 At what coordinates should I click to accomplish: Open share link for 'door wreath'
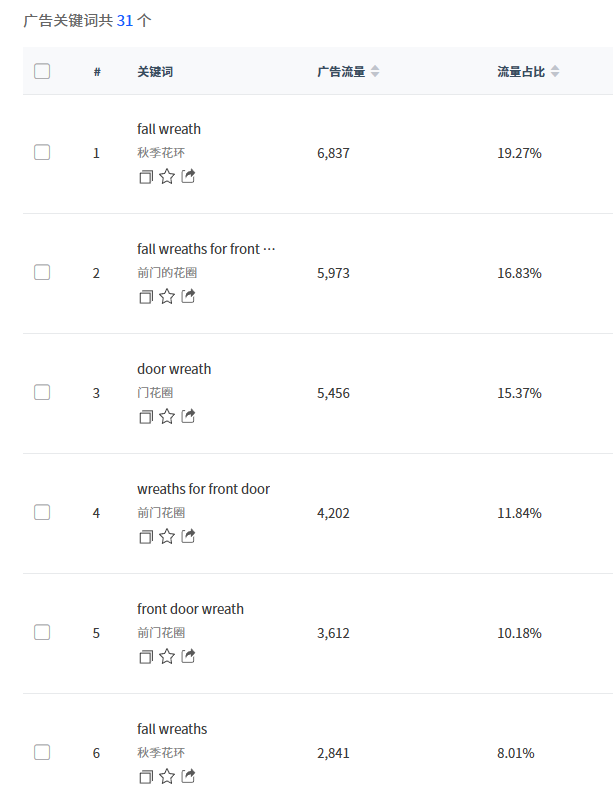[188, 417]
